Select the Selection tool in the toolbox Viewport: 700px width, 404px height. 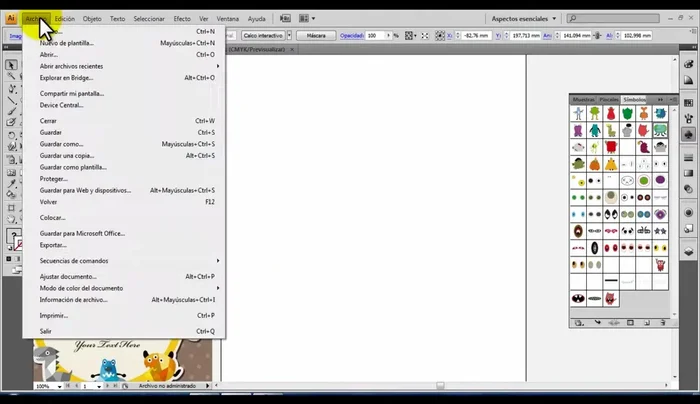[12, 64]
